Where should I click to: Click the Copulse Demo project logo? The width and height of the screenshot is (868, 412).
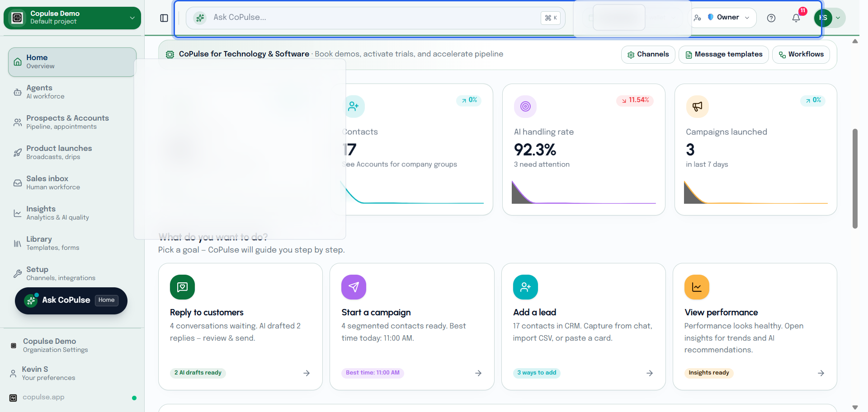pyautogui.click(x=17, y=18)
